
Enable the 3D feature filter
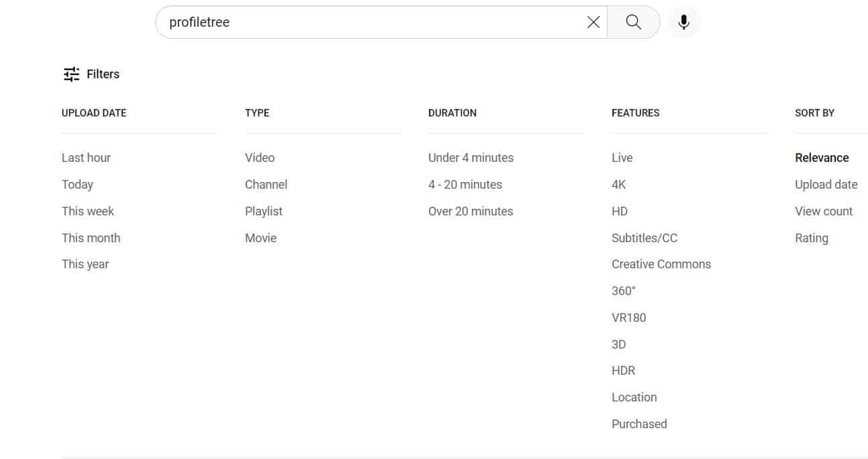(619, 345)
